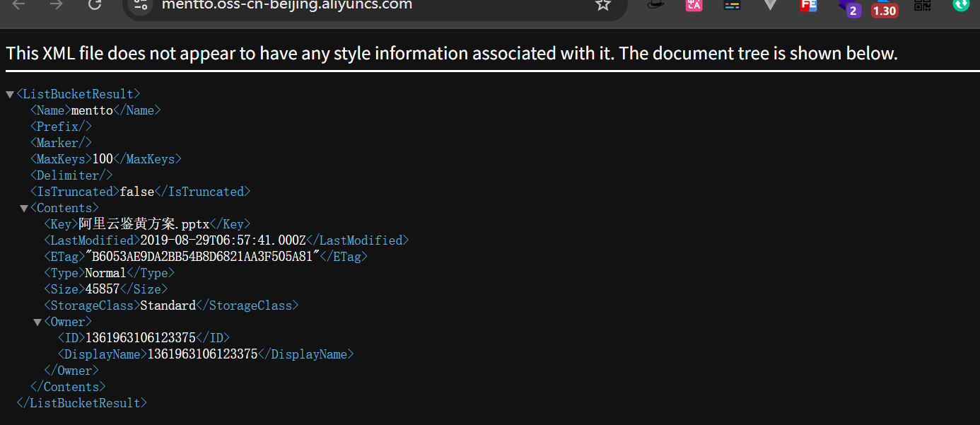Click the browser forward arrow
This screenshot has height=425, width=980.
(57, 4)
